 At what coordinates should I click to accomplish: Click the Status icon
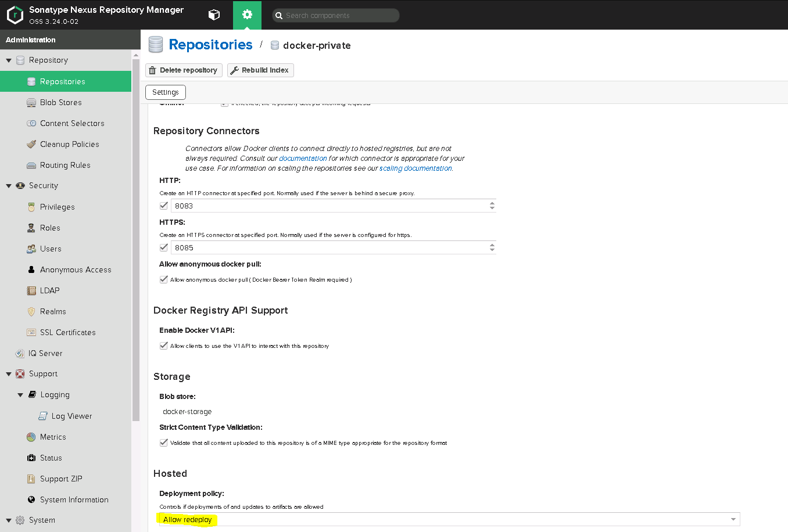coord(31,458)
